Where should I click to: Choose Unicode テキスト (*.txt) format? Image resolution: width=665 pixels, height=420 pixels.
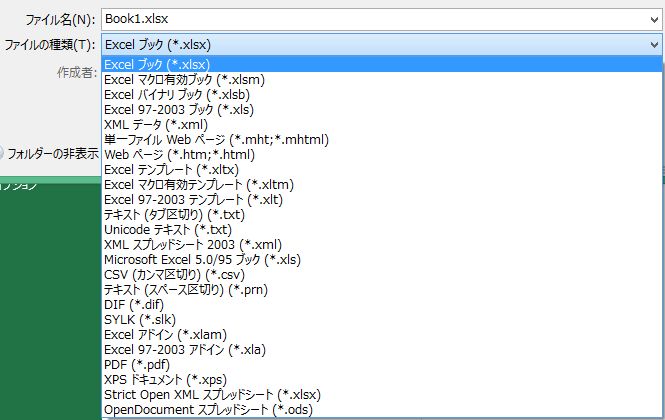[382, 230]
